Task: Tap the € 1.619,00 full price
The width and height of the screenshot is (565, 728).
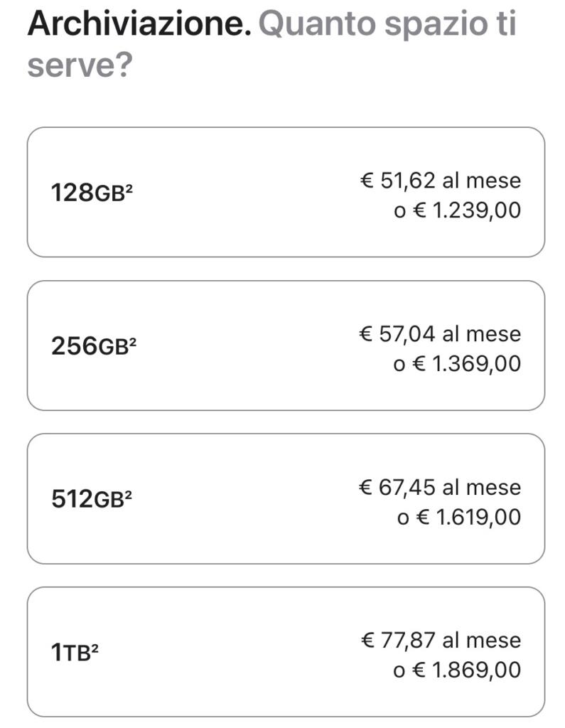Action: click(x=459, y=517)
